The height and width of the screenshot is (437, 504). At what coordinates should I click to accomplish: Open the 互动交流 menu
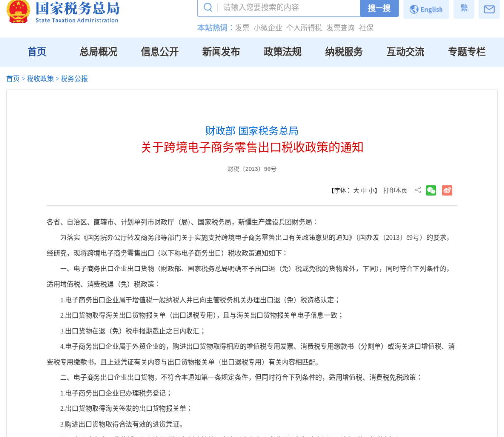coord(406,52)
